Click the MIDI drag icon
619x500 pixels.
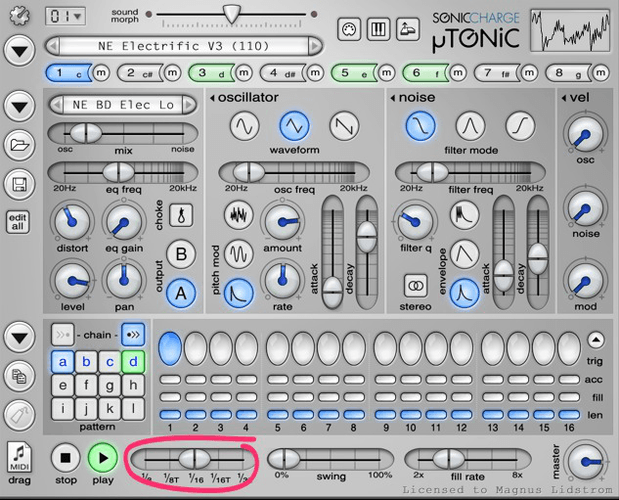pyautogui.click(x=19, y=457)
